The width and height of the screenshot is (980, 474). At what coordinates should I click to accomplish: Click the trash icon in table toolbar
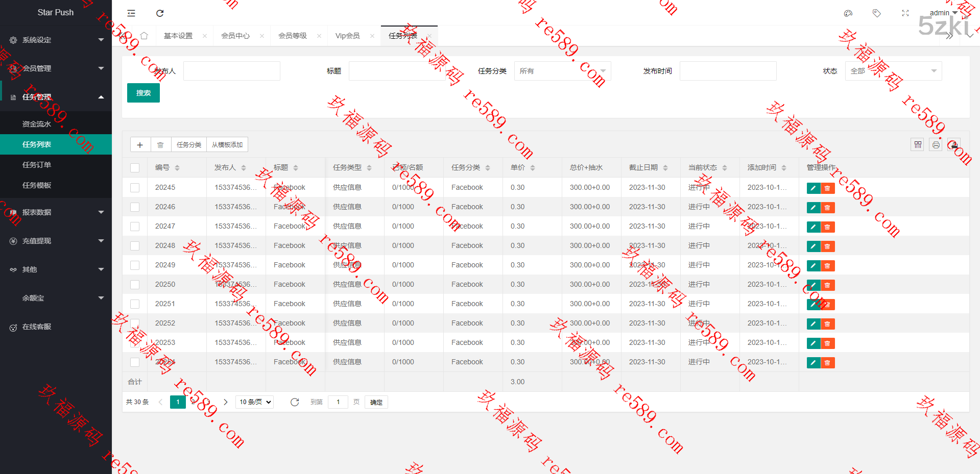click(160, 145)
